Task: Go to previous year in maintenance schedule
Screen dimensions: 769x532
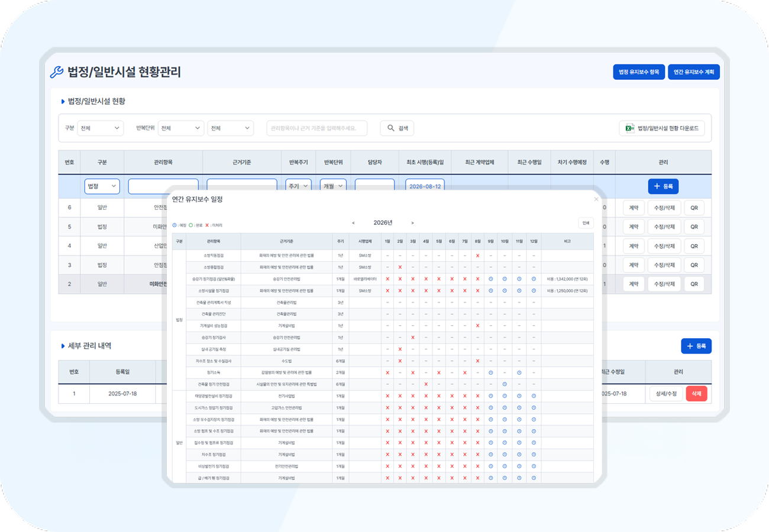Action: 353,223
